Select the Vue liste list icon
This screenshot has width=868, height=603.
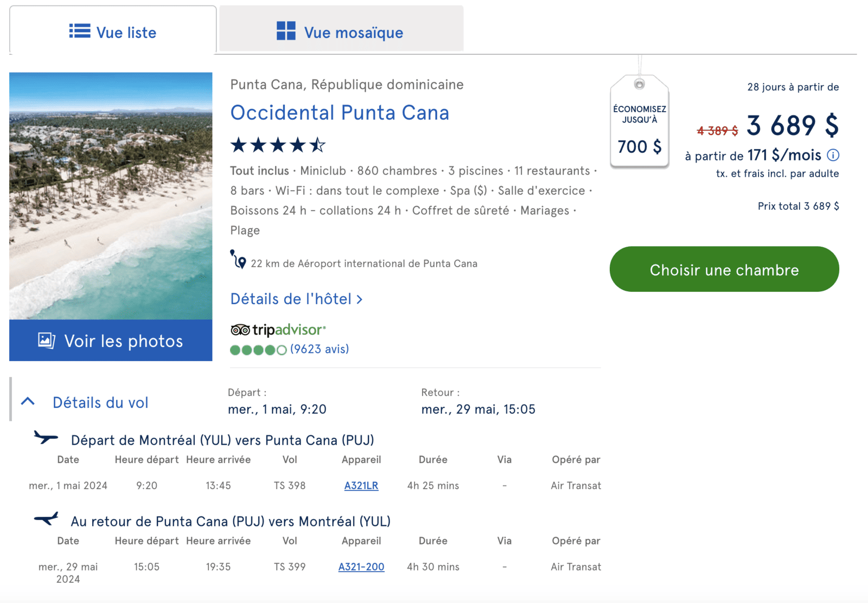tap(78, 32)
